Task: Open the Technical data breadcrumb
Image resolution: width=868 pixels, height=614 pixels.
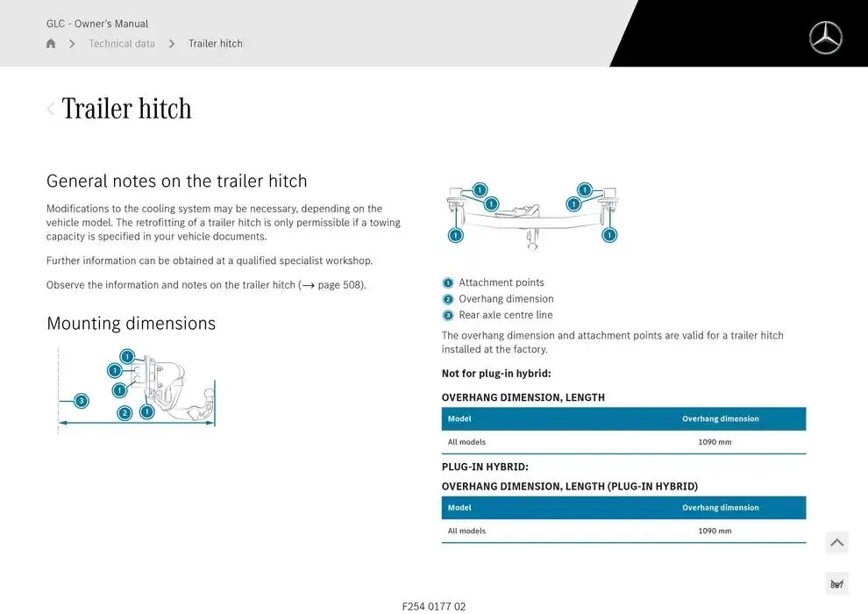Action: [x=122, y=44]
